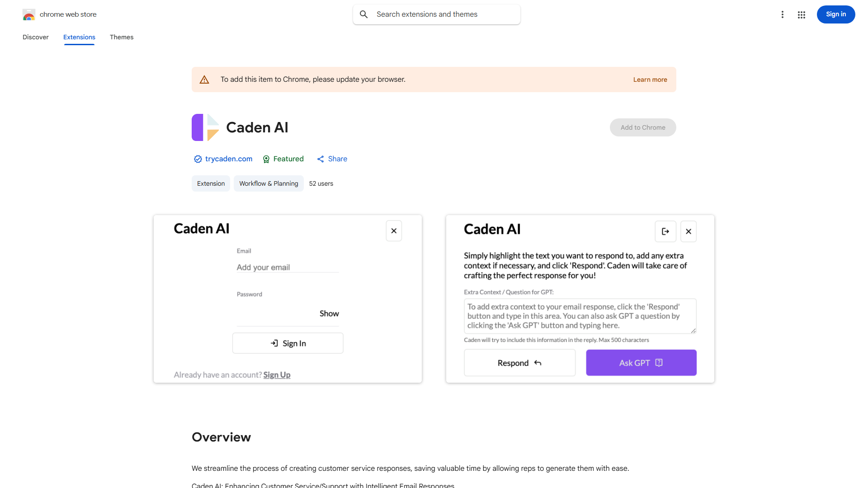
Task: Click the first Caden AI sign-in screenshot
Action: 288,298
